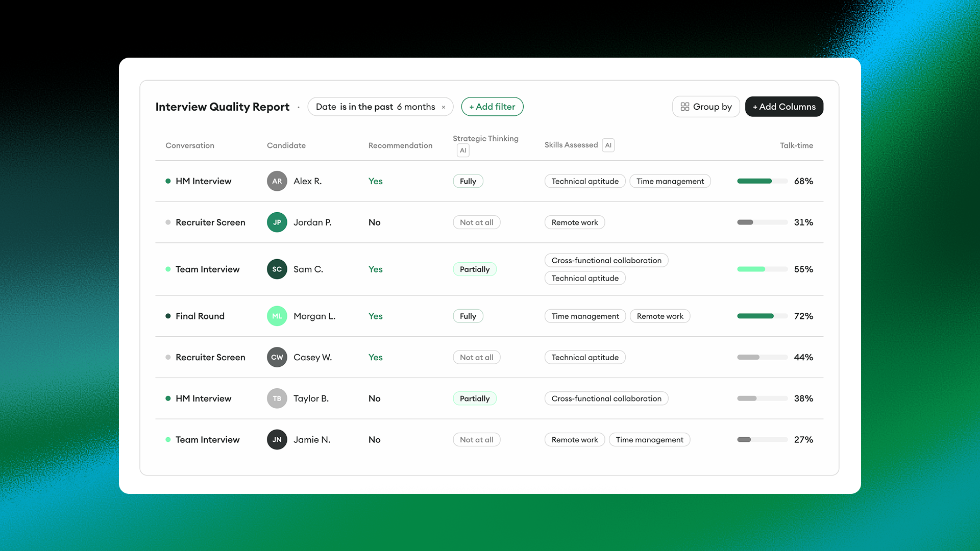
Task: Open the Date past 6 months filter
Action: (375, 107)
